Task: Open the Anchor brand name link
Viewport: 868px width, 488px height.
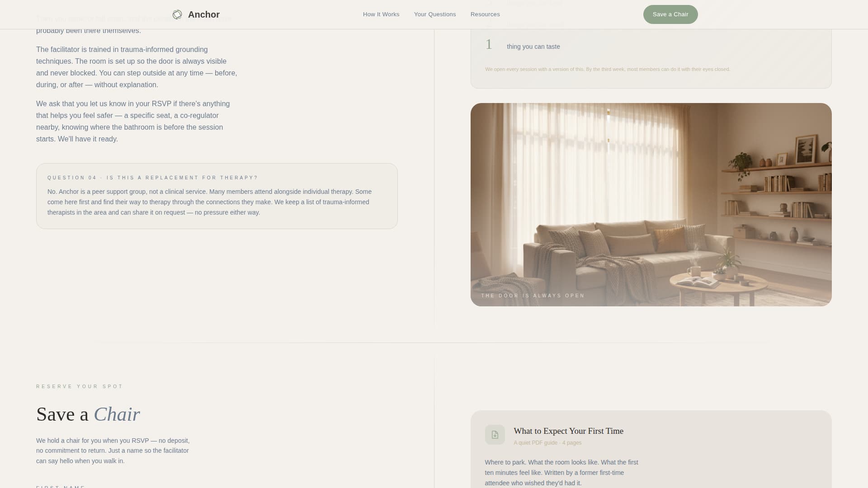Action: [204, 14]
